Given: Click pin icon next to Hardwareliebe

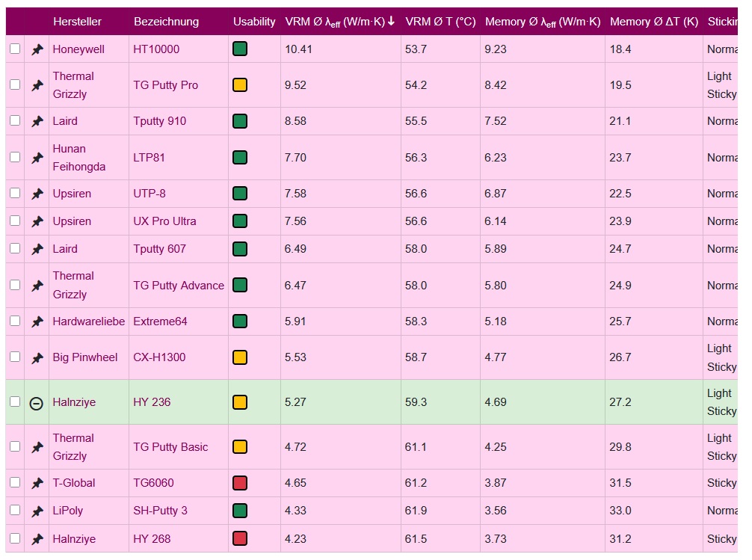Looking at the screenshot, I should click(x=37, y=321).
